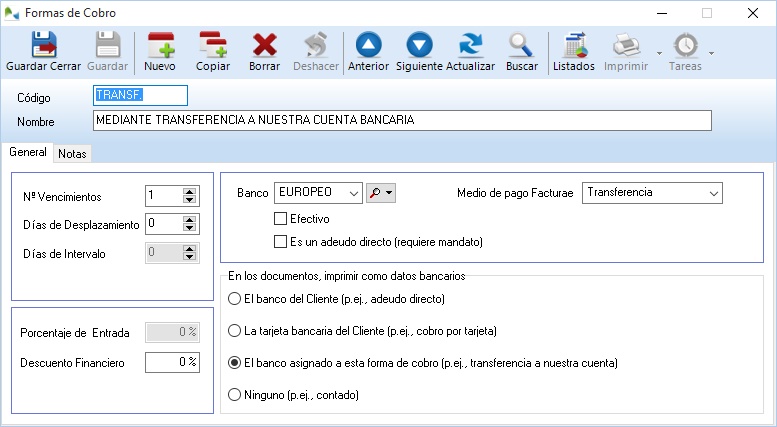Decrease Nº Vencimientos with down arrow
The width and height of the screenshot is (777, 427).
189,199
